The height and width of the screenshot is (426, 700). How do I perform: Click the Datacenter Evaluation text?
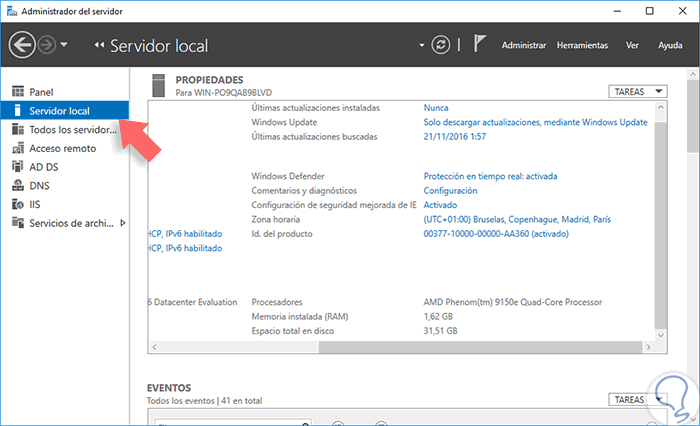click(x=193, y=302)
